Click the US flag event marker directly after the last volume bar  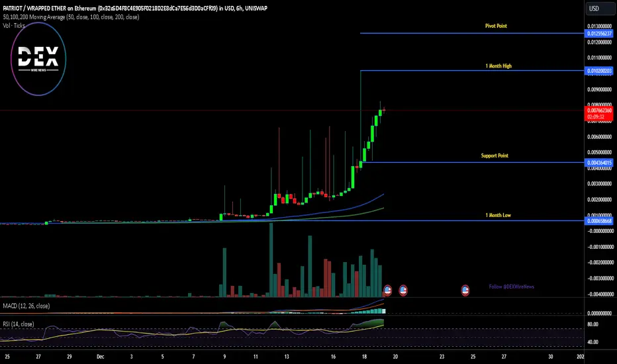pyautogui.click(x=387, y=291)
